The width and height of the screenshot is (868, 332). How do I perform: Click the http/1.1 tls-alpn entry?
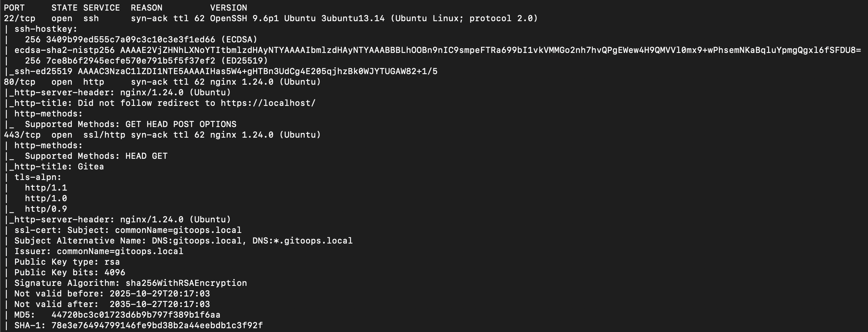coord(46,188)
